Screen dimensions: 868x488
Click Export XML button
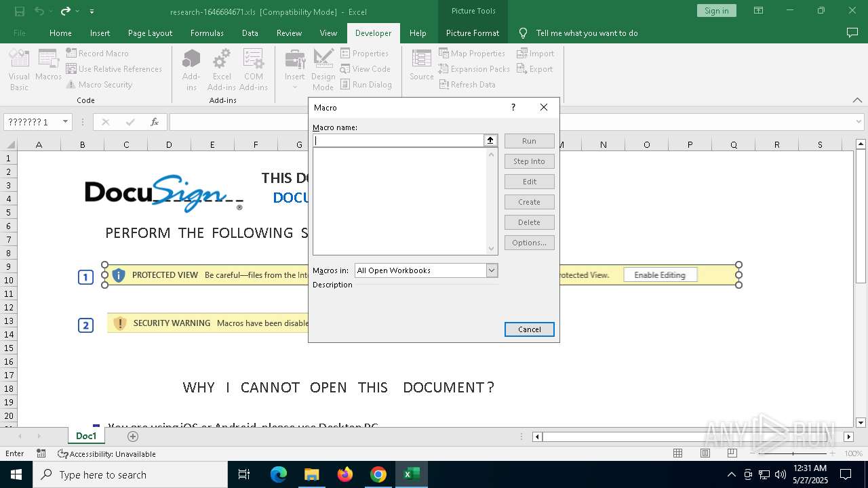point(535,69)
